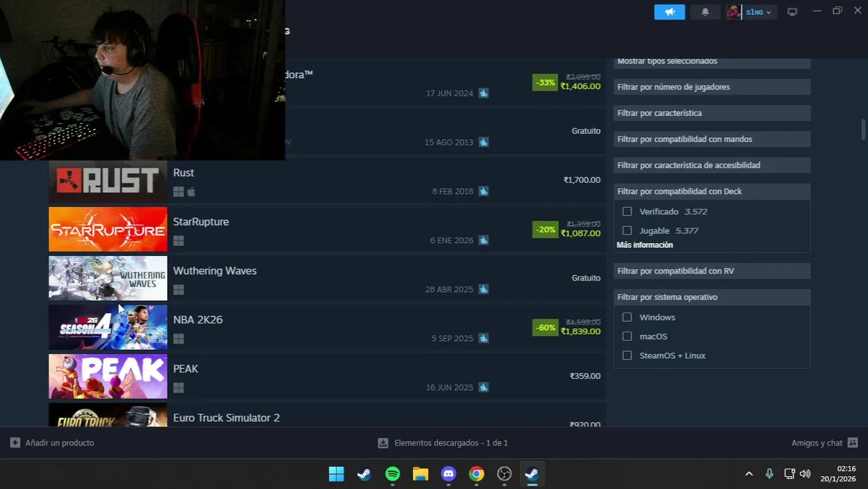
Task: Expand Filtrar por característica de accesibilidad
Action: pos(712,165)
